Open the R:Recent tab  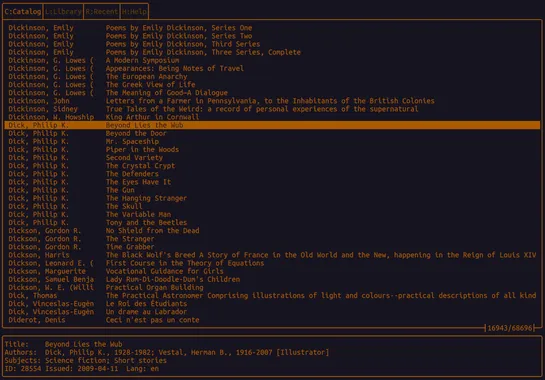(101, 11)
